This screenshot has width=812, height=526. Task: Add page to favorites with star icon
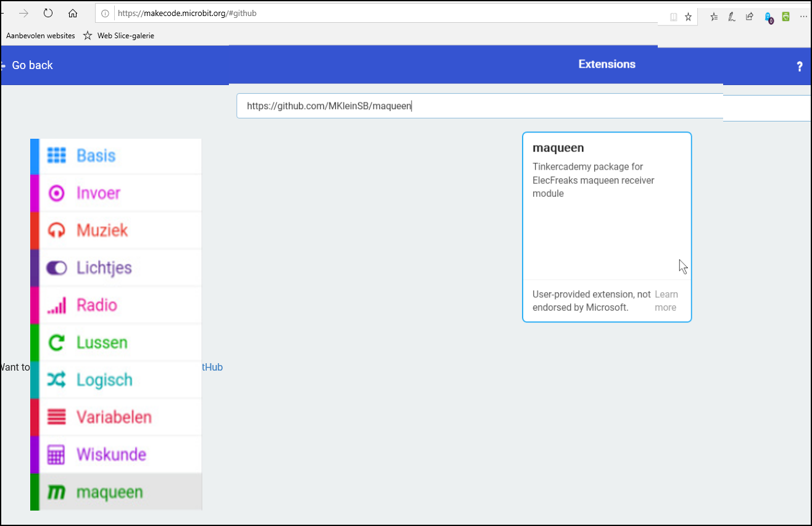click(x=689, y=17)
